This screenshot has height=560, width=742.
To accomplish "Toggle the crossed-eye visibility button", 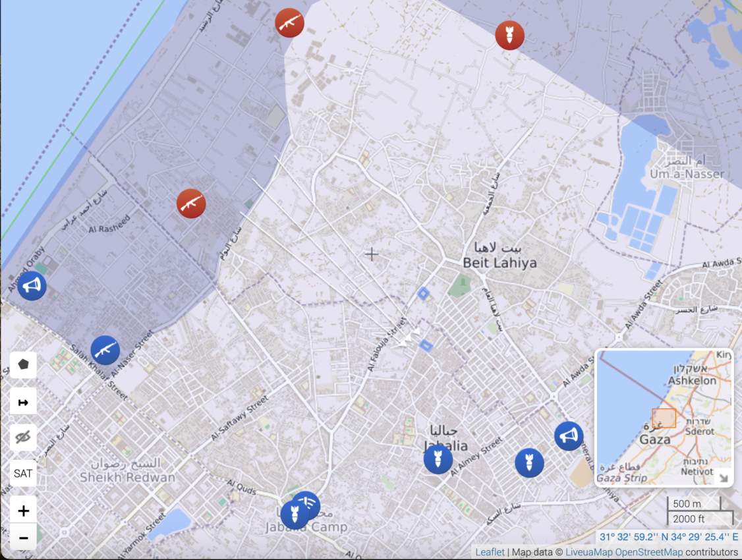I will click(x=23, y=437).
